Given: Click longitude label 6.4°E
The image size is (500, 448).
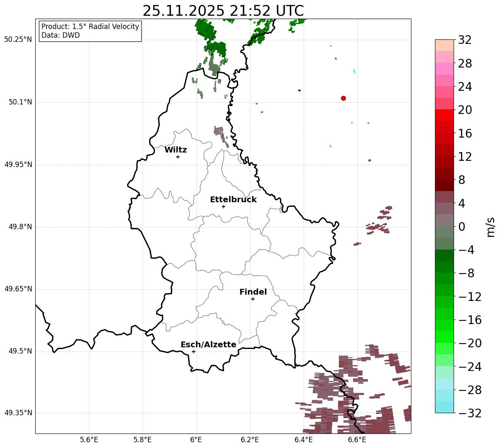Looking at the screenshot, I should point(304,440).
